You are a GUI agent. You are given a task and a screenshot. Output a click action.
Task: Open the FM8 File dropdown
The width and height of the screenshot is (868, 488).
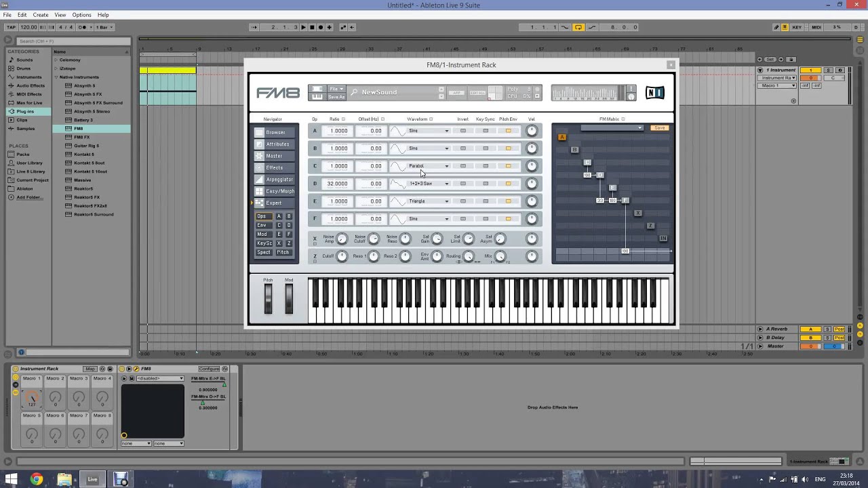pyautogui.click(x=336, y=89)
